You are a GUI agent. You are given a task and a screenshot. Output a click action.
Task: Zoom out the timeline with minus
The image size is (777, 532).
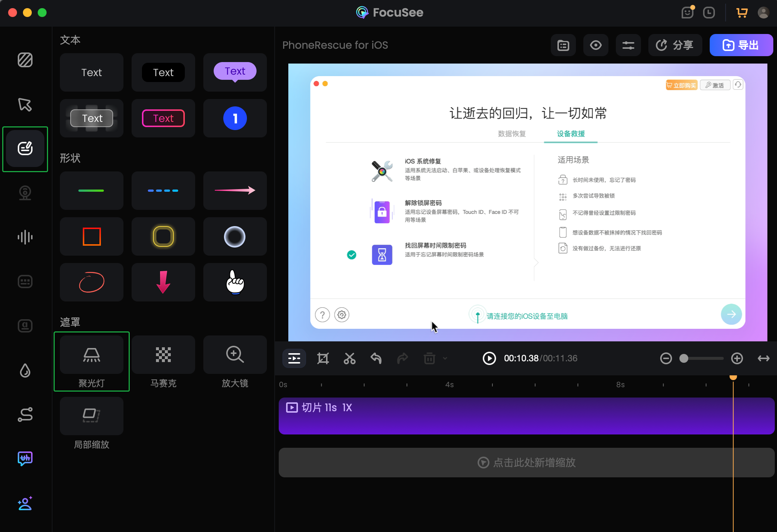[x=666, y=358]
